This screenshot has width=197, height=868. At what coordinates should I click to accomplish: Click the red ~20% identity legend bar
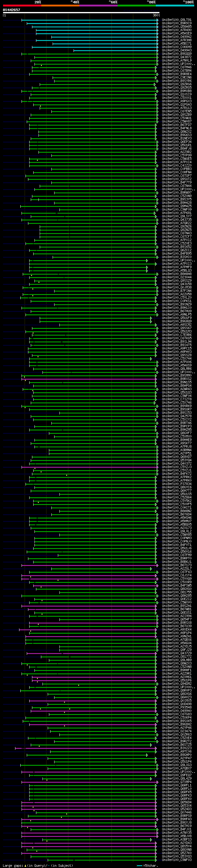[22, 6]
